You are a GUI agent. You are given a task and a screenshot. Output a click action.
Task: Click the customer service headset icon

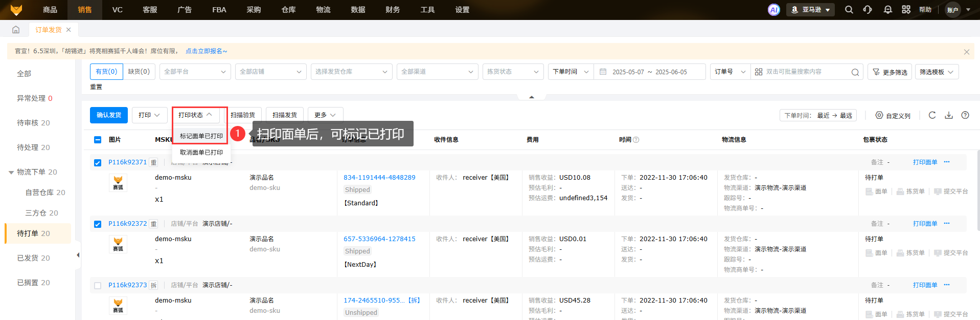[868, 10]
